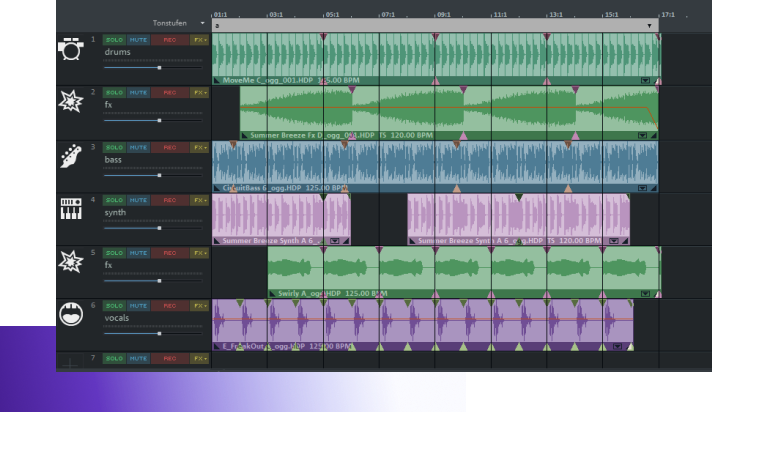Image resolution: width=774 pixels, height=475 pixels.
Task: Mute the drums track
Action: pyautogui.click(x=138, y=40)
